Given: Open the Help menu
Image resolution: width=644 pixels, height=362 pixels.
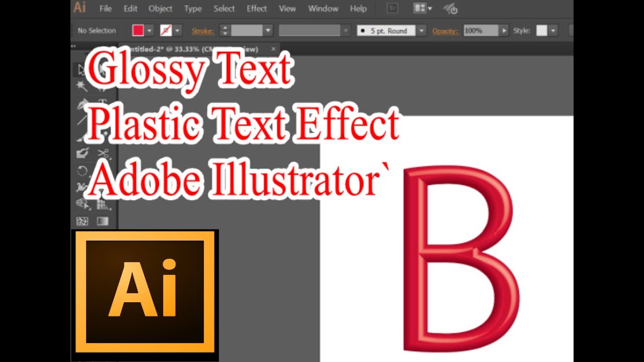Looking at the screenshot, I should (x=358, y=9).
